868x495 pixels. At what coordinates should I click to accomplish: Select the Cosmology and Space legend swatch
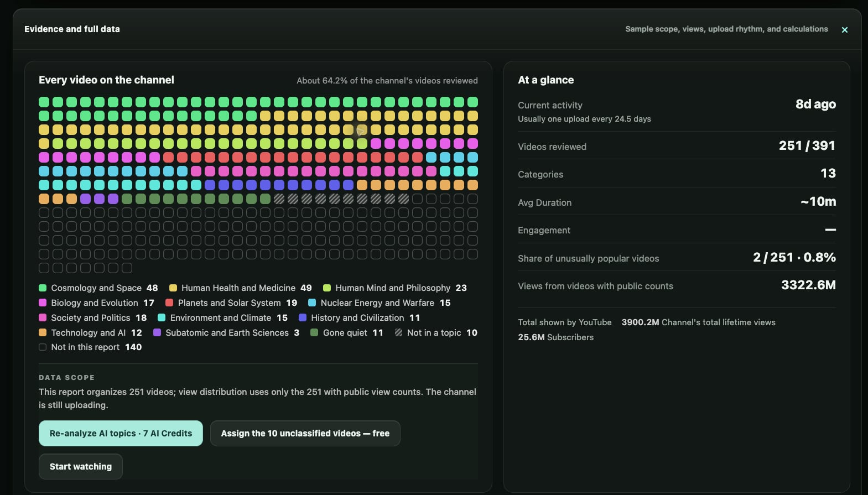coord(43,288)
